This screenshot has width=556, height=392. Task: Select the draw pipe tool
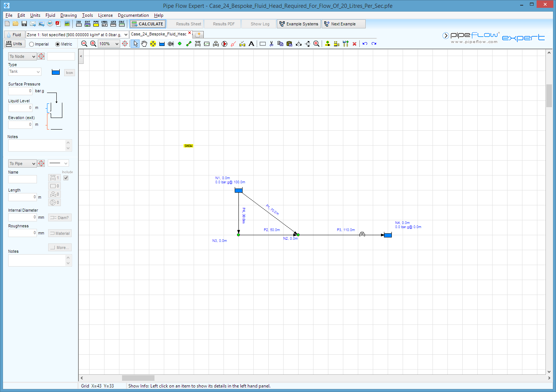(189, 44)
